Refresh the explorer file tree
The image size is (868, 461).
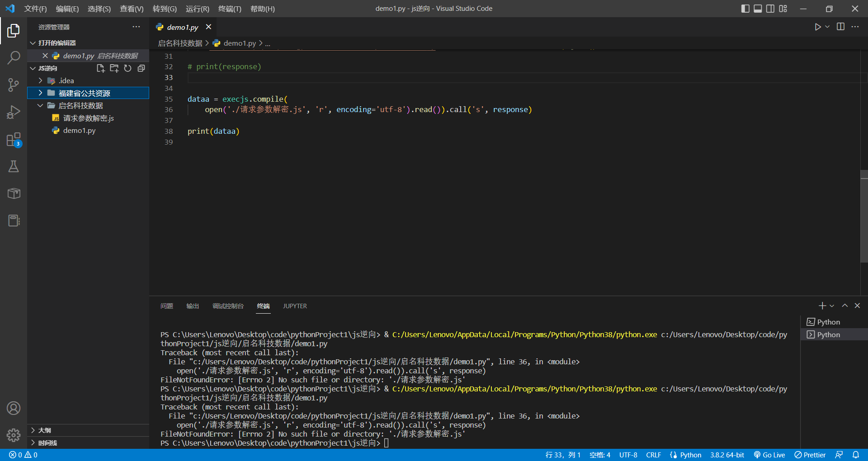[x=127, y=68]
